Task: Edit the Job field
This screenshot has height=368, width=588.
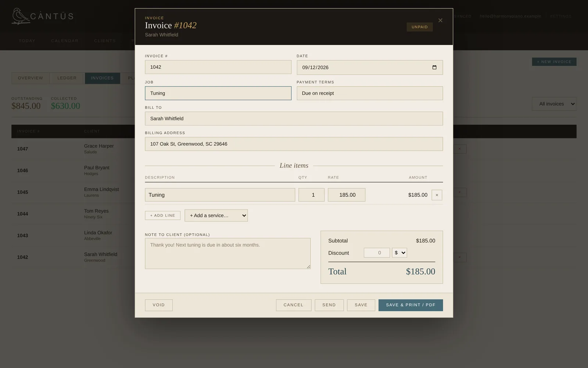Action: pyautogui.click(x=218, y=93)
